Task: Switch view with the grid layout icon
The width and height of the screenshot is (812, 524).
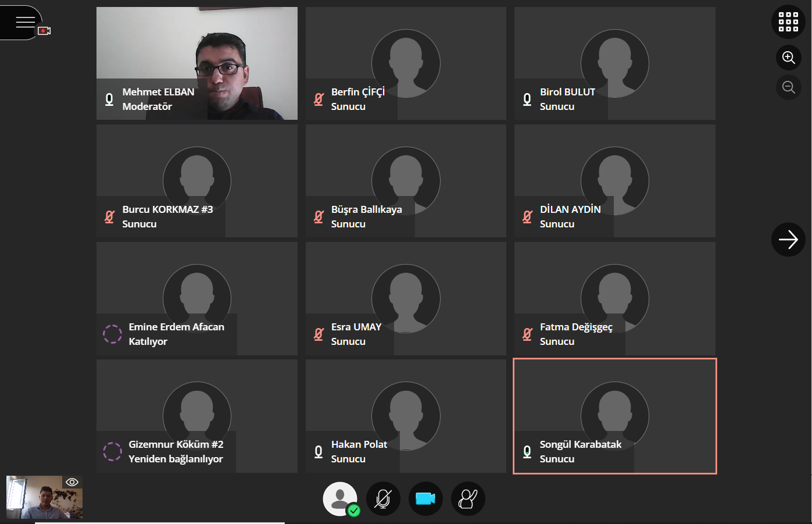Action: (x=788, y=22)
